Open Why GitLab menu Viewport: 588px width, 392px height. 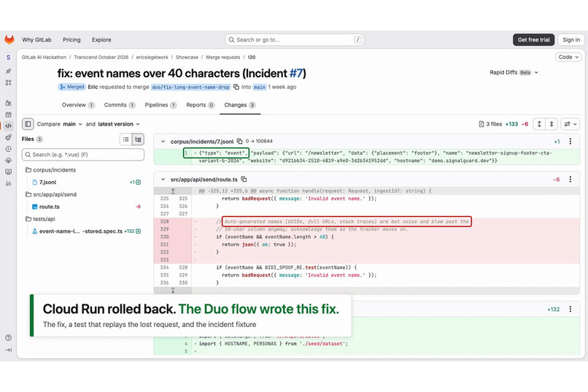(36, 39)
